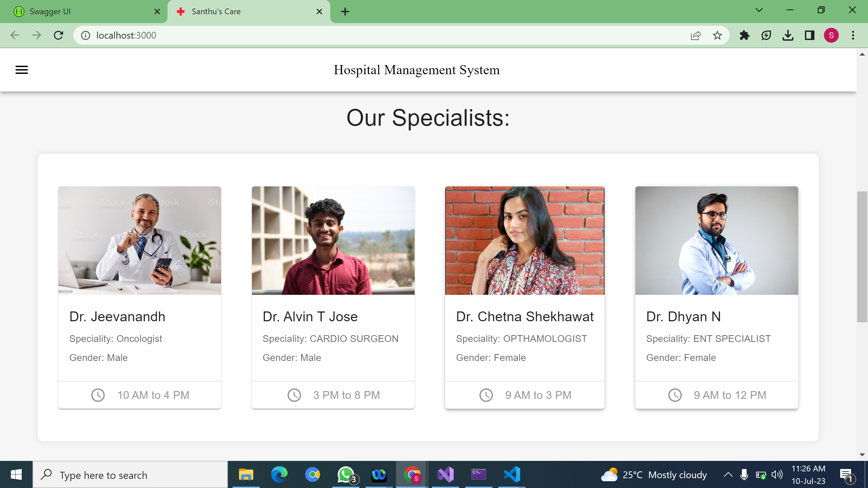868x488 pixels.
Task: Open Chrome's three-dot menu
Action: 853,35
